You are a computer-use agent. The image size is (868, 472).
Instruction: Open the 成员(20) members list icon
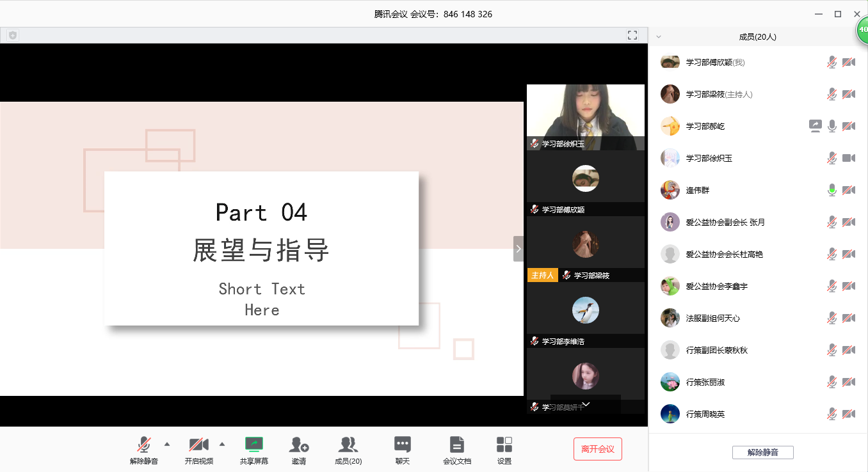(x=348, y=444)
